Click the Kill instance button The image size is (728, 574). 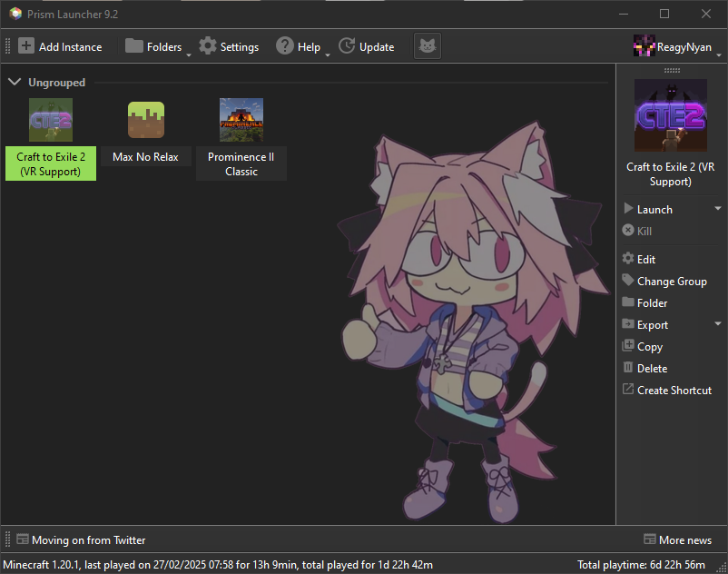pos(637,231)
